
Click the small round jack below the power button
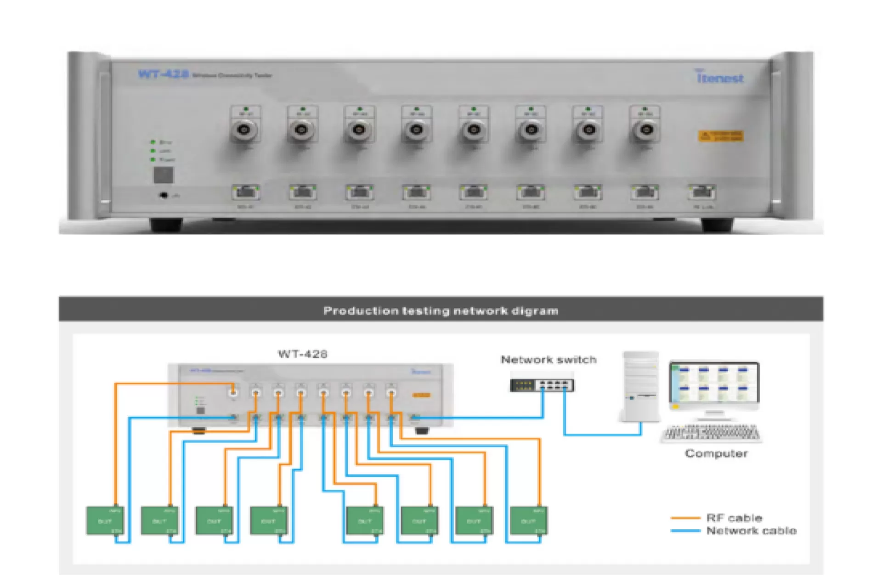coord(163,195)
